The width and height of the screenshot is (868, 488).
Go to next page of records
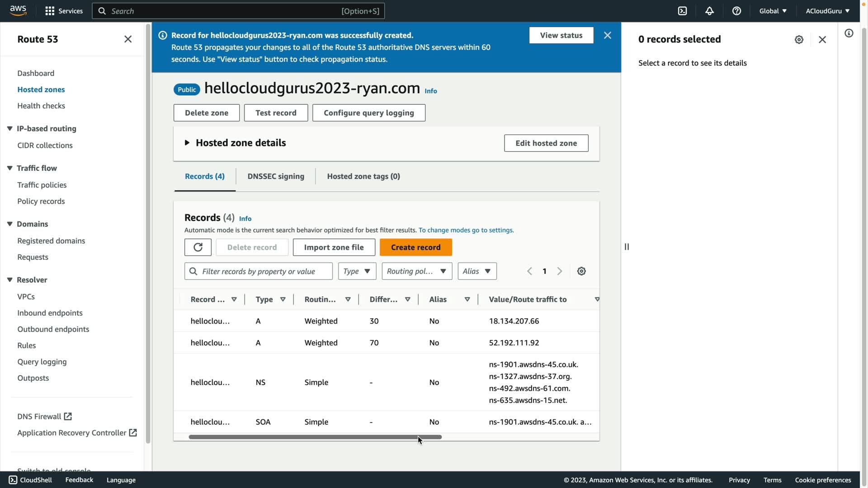point(560,271)
